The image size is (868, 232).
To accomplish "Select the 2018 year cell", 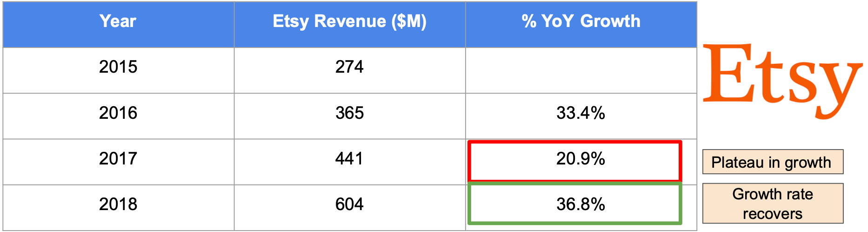I will click(118, 207).
